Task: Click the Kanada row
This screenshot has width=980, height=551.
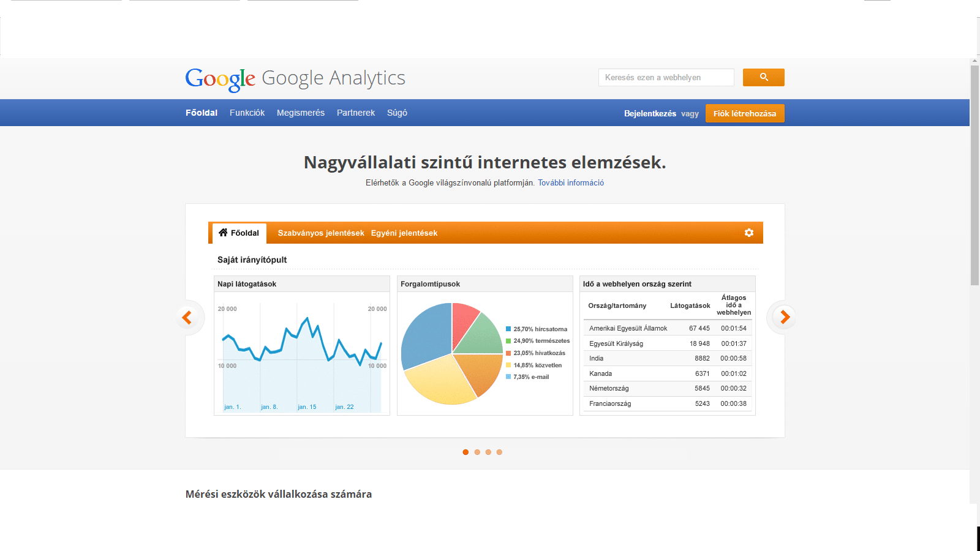Action: (x=668, y=373)
